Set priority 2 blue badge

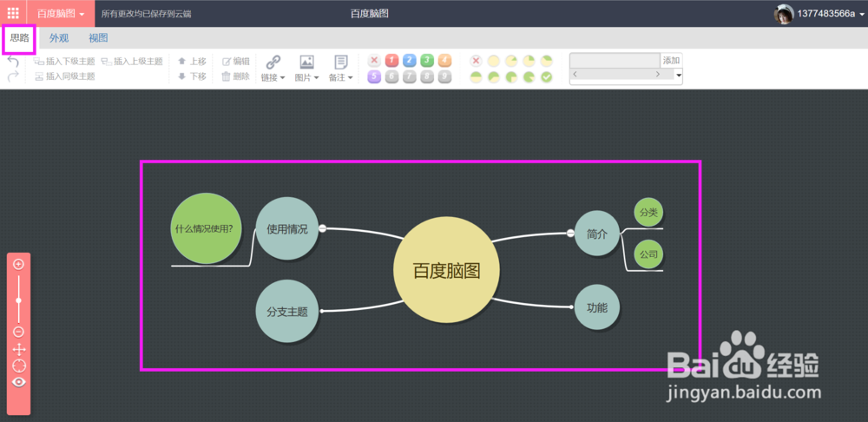click(410, 61)
